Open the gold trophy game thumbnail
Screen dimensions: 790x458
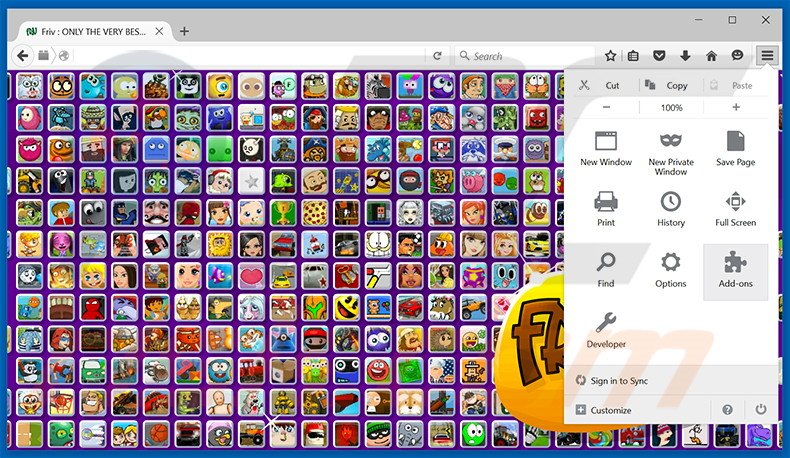[x=283, y=213]
